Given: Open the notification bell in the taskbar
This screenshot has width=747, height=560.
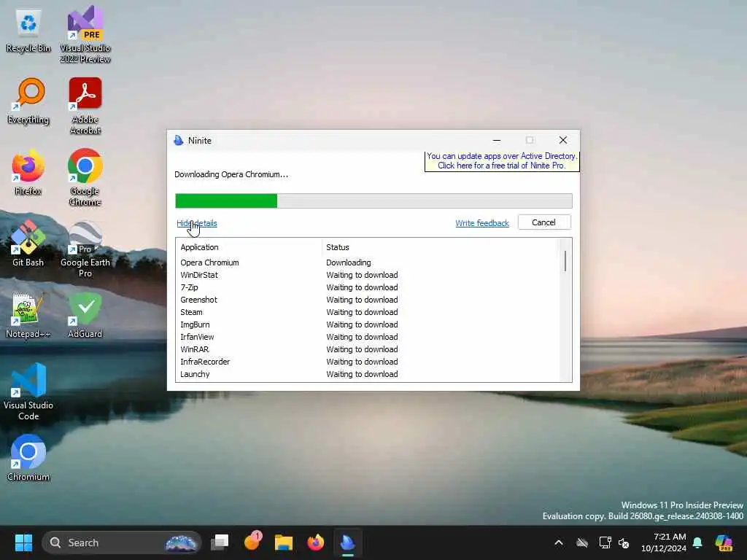Looking at the screenshot, I should pos(697,542).
